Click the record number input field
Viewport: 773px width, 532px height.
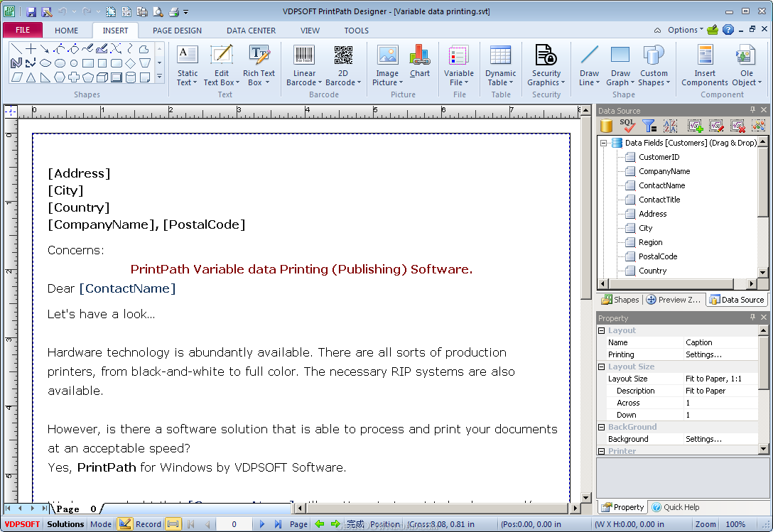234,524
